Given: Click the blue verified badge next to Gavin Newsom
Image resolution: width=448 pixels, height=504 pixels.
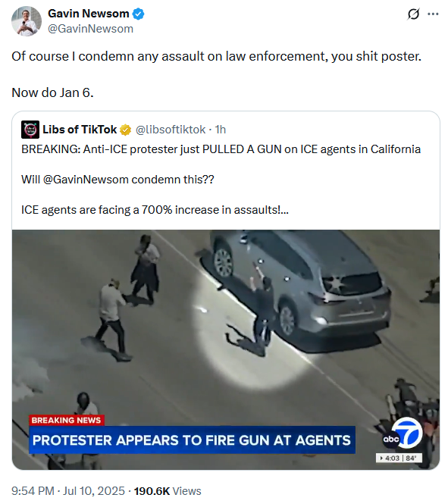Looking at the screenshot, I should [x=138, y=14].
